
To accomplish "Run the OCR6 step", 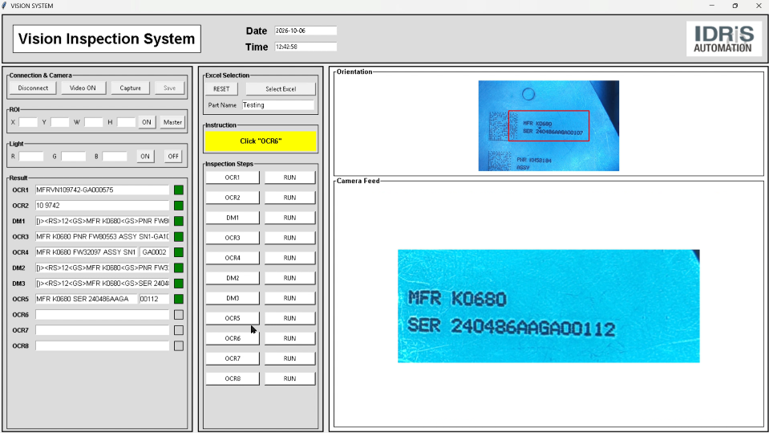I will [x=290, y=338].
